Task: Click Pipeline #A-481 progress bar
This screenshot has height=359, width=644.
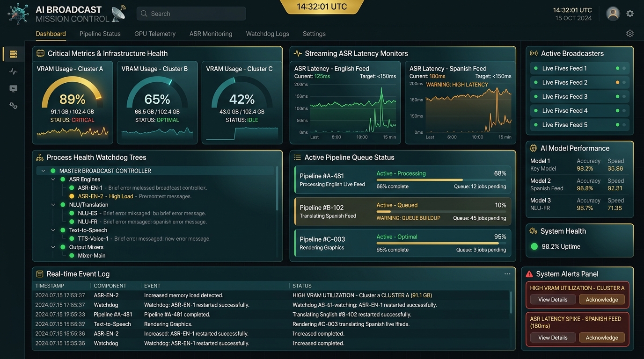Action: click(441, 180)
